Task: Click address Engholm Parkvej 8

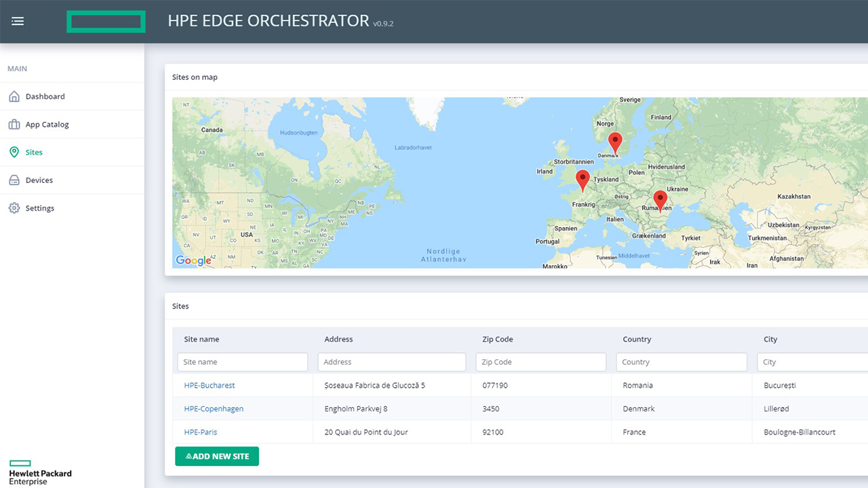Action: (x=356, y=409)
